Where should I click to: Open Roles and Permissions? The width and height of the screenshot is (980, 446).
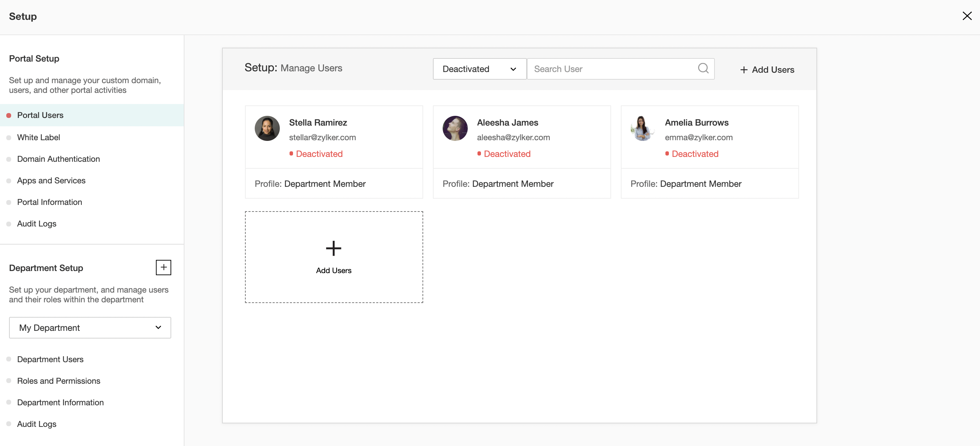58,381
